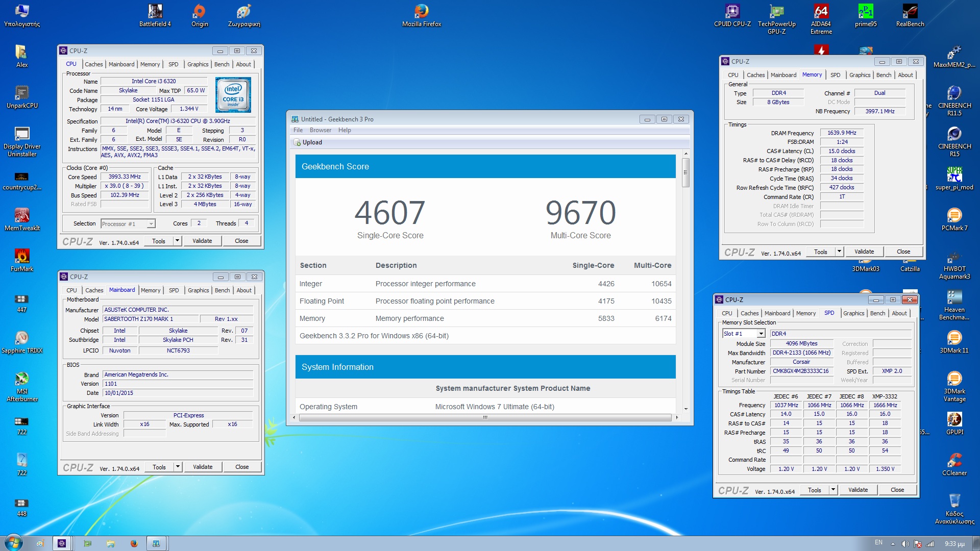Click Firefox icon in taskbar
The image size is (980, 551).
134,543
